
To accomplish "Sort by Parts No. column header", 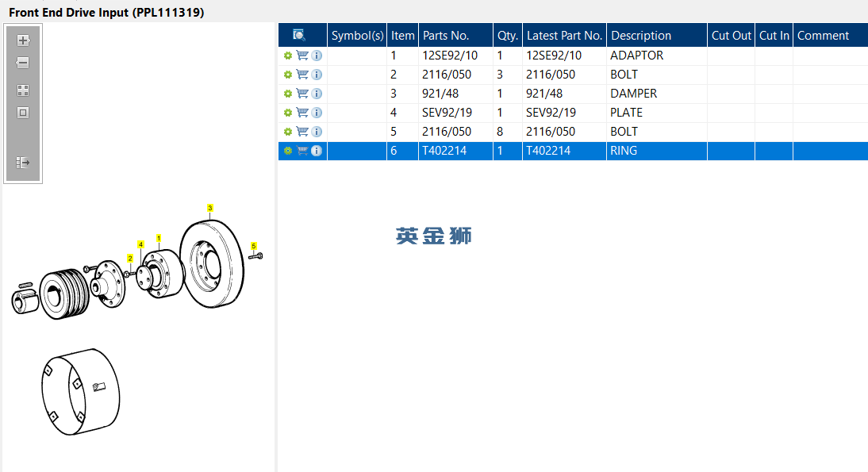I will 455,36.
